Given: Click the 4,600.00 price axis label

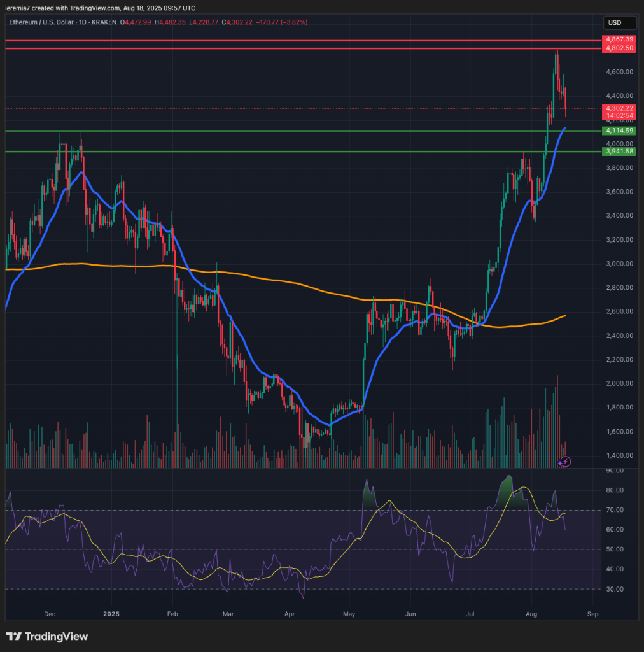Looking at the screenshot, I should pyautogui.click(x=619, y=72).
